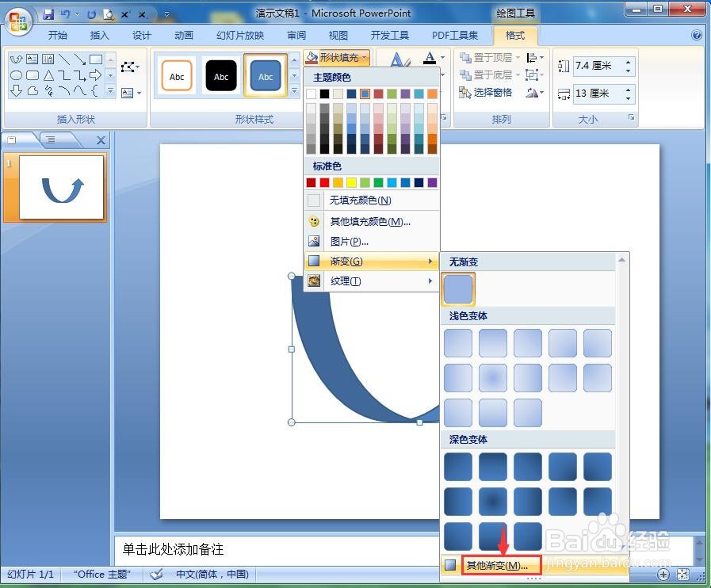Select the vertical text box shape

pyautogui.click(x=48, y=59)
